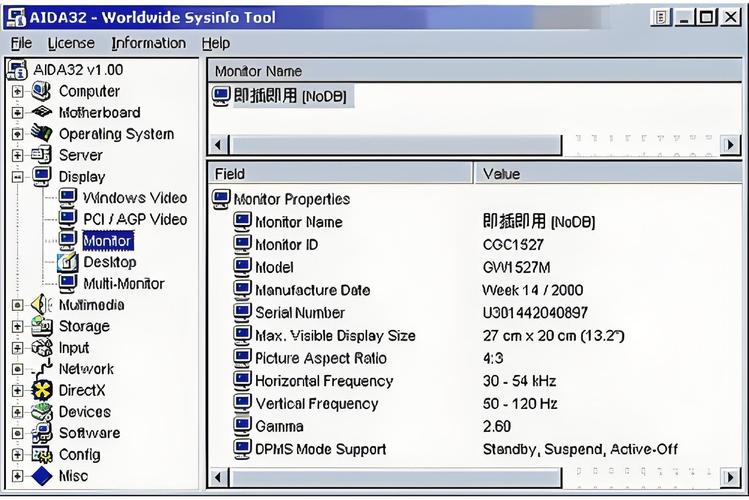Click the Desktop icon under Display
This screenshot has height=500, width=749.
tap(67, 262)
